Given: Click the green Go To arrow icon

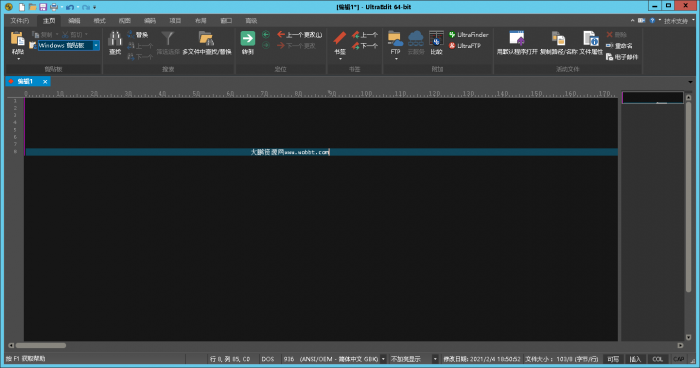Looking at the screenshot, I should [248, 38].
